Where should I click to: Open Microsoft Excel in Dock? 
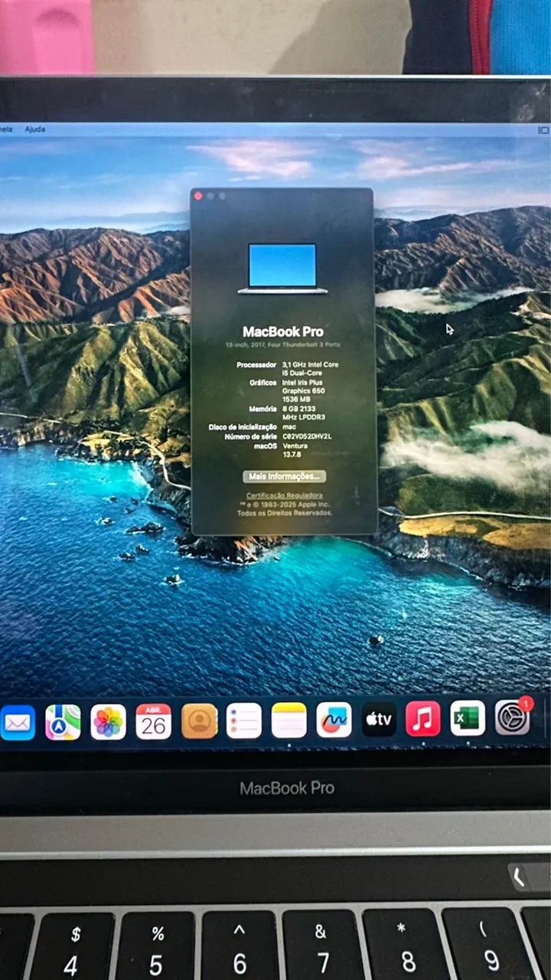coord(468,718)
